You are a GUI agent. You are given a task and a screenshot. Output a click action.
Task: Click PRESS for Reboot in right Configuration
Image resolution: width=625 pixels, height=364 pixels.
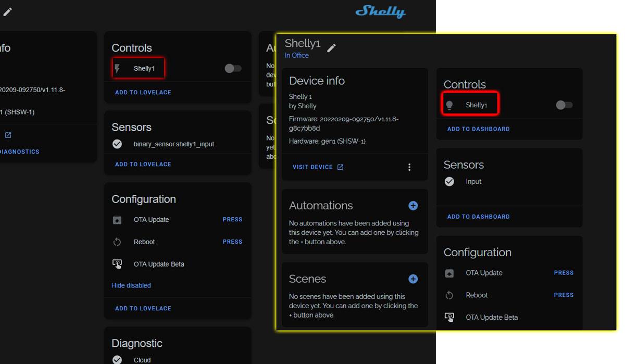coord(564,295)
